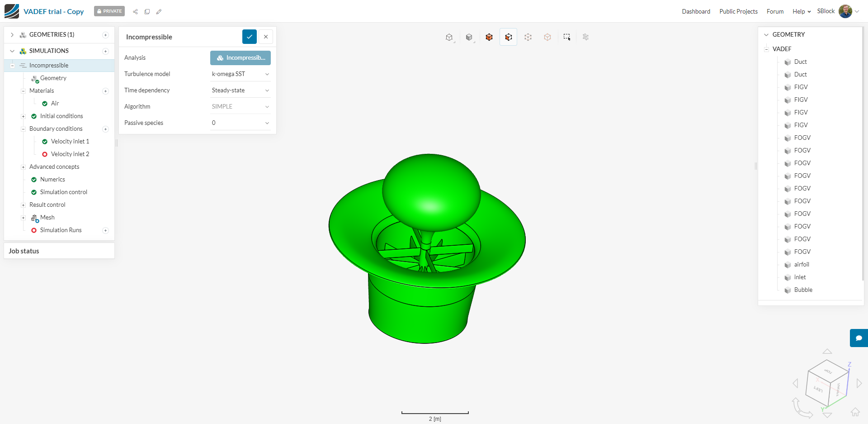The height and width of the screenshot is (424, 868).
Task: Select the edge selection cube icon
Action: [547, 37]
